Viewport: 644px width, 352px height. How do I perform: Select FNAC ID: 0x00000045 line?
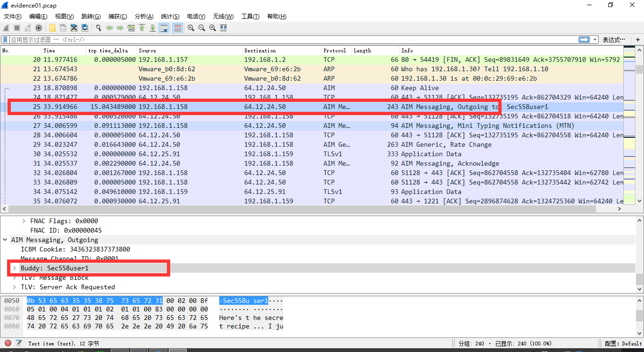tap(66, 230)
